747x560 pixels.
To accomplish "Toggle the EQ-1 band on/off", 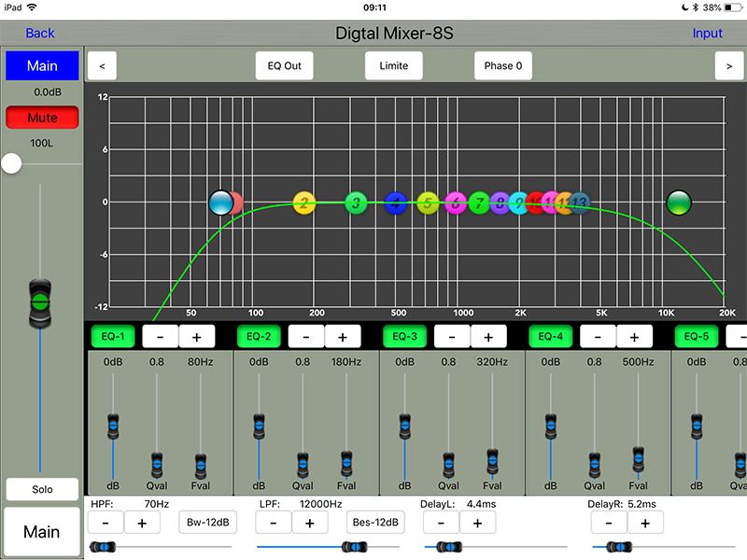I will [x=113, y=336].
